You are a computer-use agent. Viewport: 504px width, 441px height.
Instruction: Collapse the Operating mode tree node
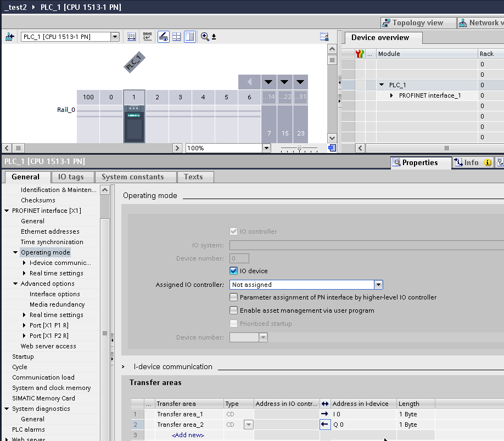[15, 252]
